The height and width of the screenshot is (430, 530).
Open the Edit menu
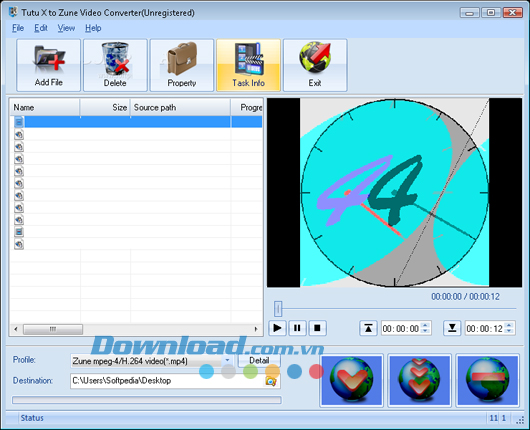click(41, 28)
